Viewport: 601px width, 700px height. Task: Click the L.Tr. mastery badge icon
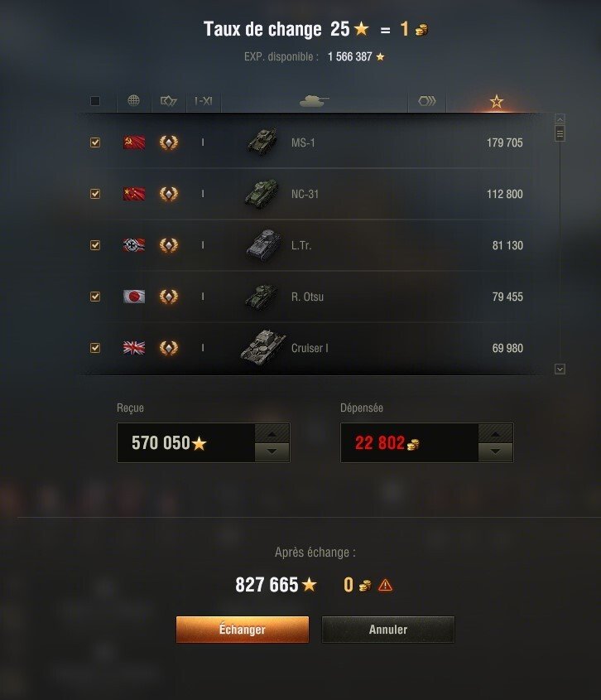pos(169,245)
